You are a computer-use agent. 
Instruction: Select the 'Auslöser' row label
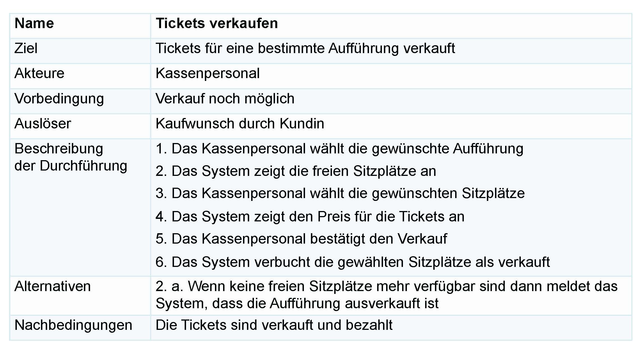coord(43,124)
